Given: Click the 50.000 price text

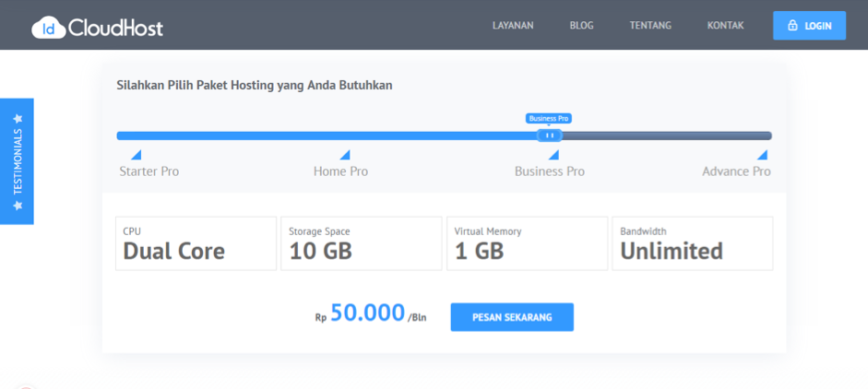Looking at the screenshot, I should [x=367, y=312].
